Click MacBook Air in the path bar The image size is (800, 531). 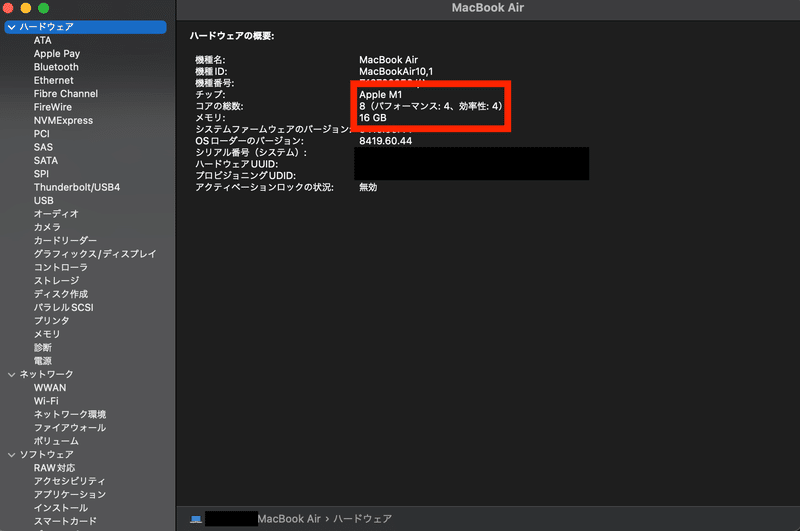click(289, 519)
